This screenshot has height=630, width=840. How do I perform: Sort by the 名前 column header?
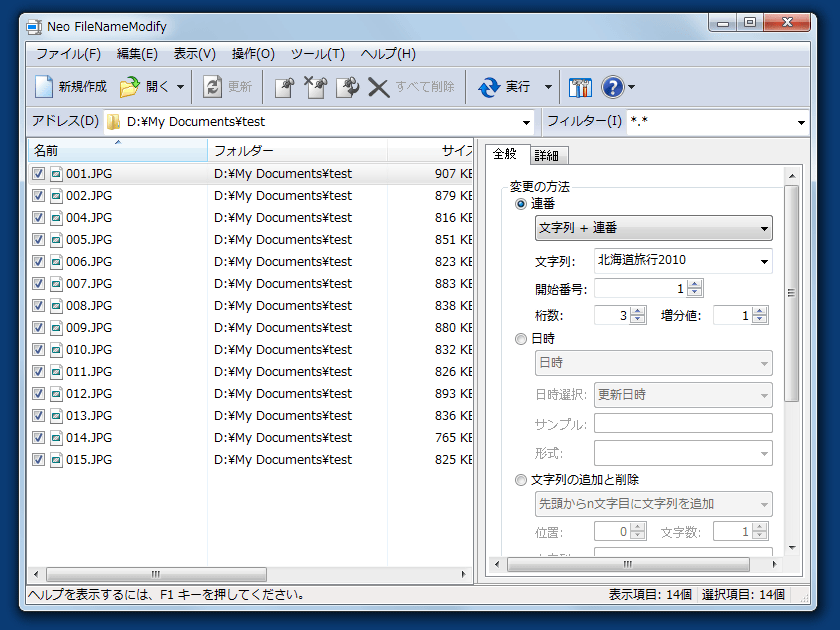tap(117, 151)
